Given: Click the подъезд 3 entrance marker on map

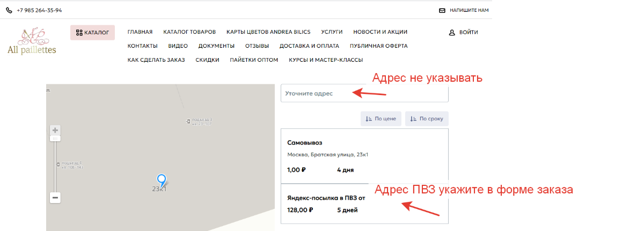Looking at the screenshot, I should tap(188, 121).
